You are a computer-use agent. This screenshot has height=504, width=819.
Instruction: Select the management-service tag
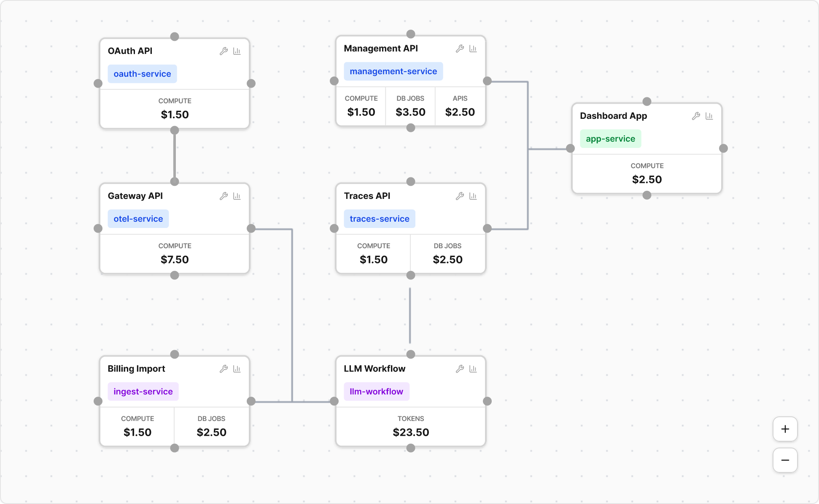click(x=393, y=71)
